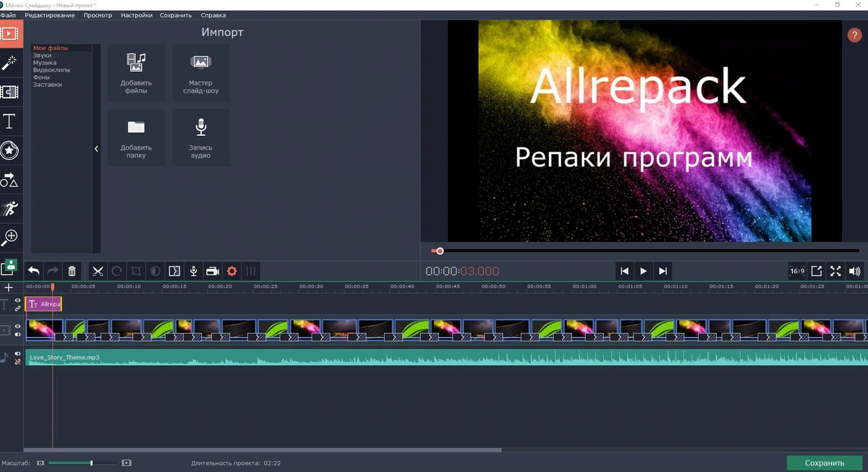Mute the video track speaker icon
Image resolution: width=868 pixels, height=472 pixels.
point(18,335)
